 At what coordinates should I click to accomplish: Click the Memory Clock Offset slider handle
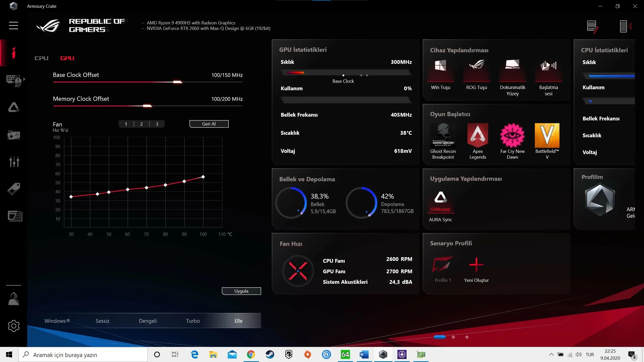click(147, 106)
